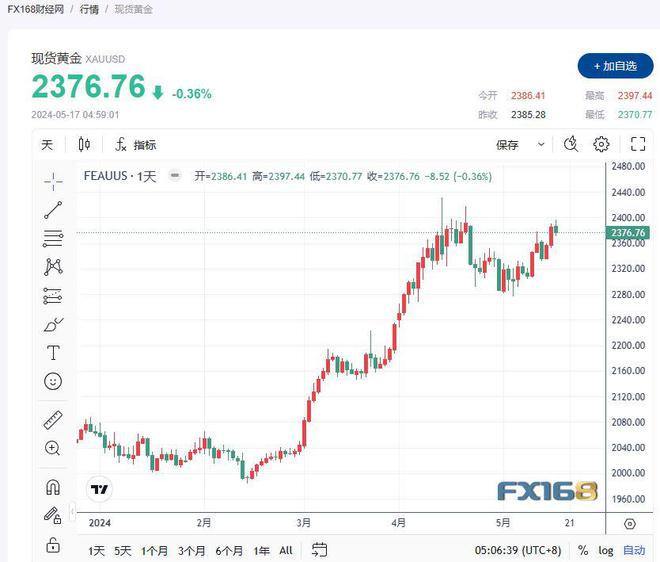The image size is (660, 562).
Task: Click the FEAUUS · 1天 symbol title
Action: click(120, 176)
